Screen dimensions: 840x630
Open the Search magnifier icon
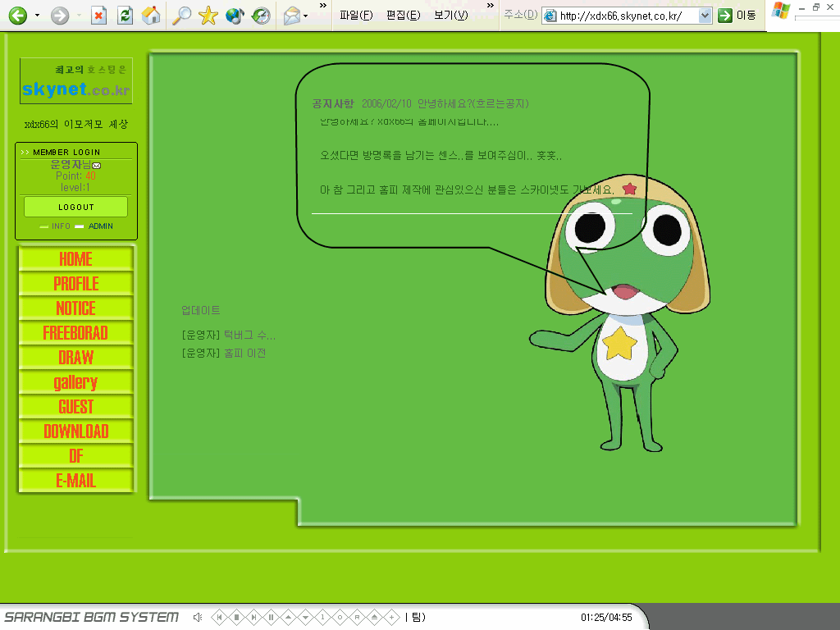181,16
